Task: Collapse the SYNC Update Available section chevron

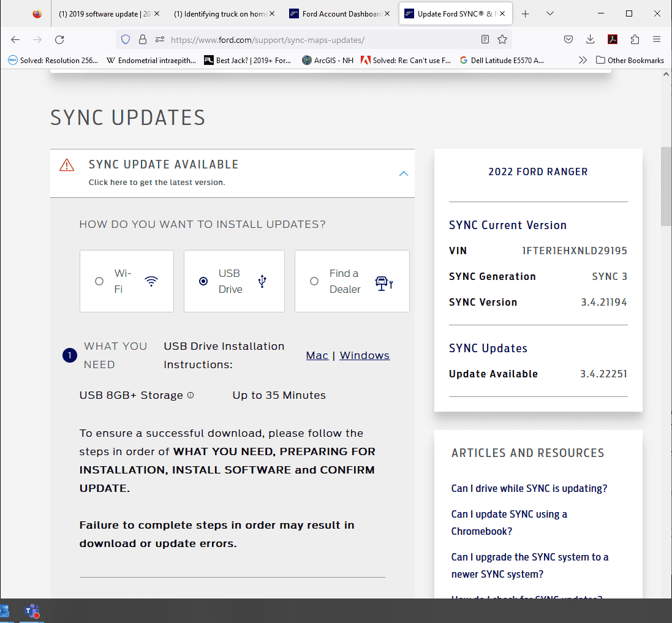Action: tap(404, 173)
